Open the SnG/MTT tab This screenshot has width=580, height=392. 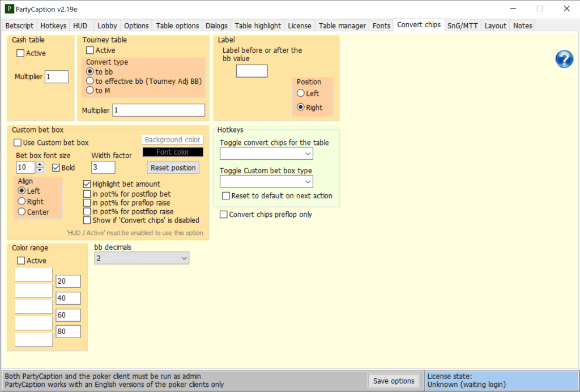(x=462, y=25)
